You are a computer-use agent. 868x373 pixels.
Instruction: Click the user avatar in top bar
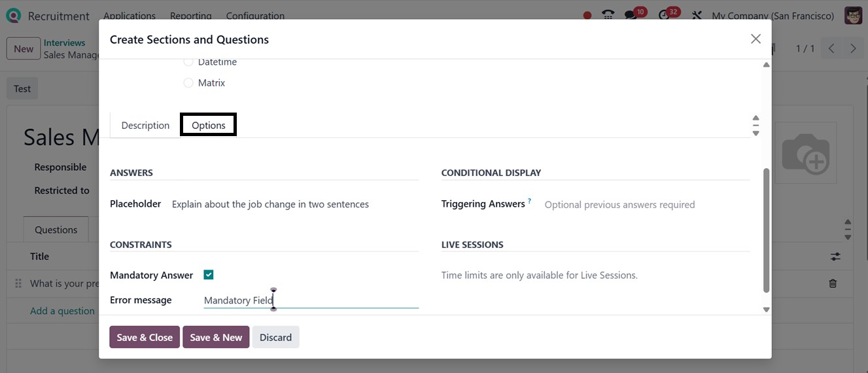(853, 15)
